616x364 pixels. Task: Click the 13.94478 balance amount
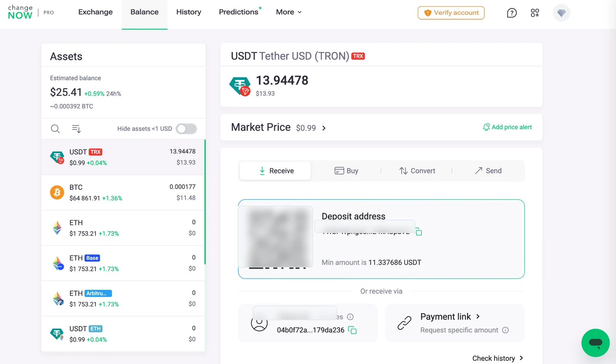282,80
